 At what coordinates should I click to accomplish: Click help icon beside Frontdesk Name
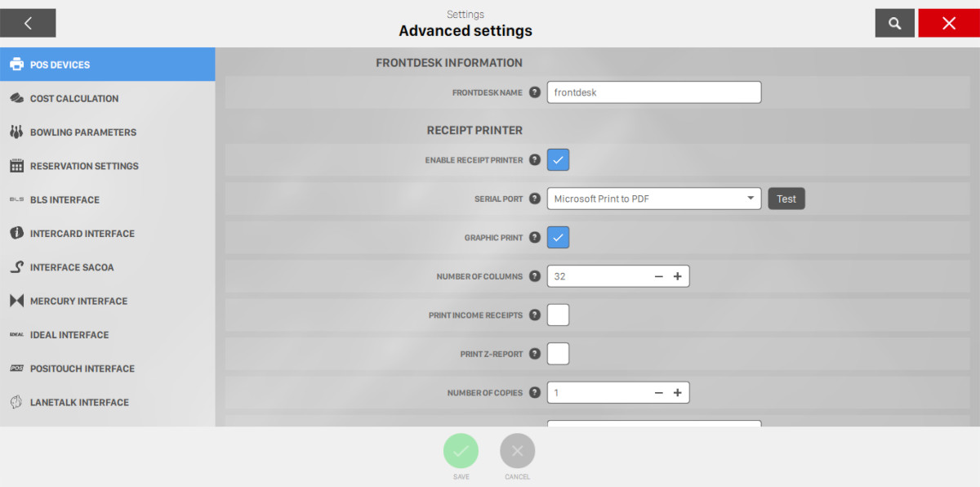pyautogui.click(x=535, y=92)
